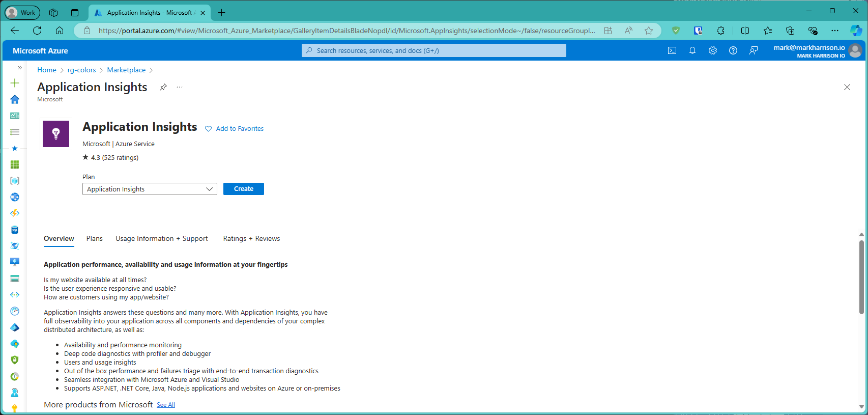The width and height of the screenshot is (868, 415).
Task: Click the Azure search resources field
Action: tap(434, 50)
